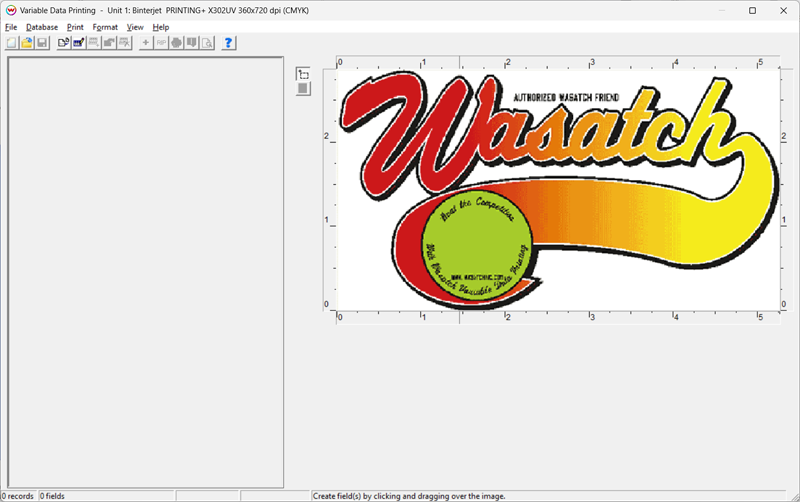Open the Print menu

pyautogui.click(x=76, y=27)
